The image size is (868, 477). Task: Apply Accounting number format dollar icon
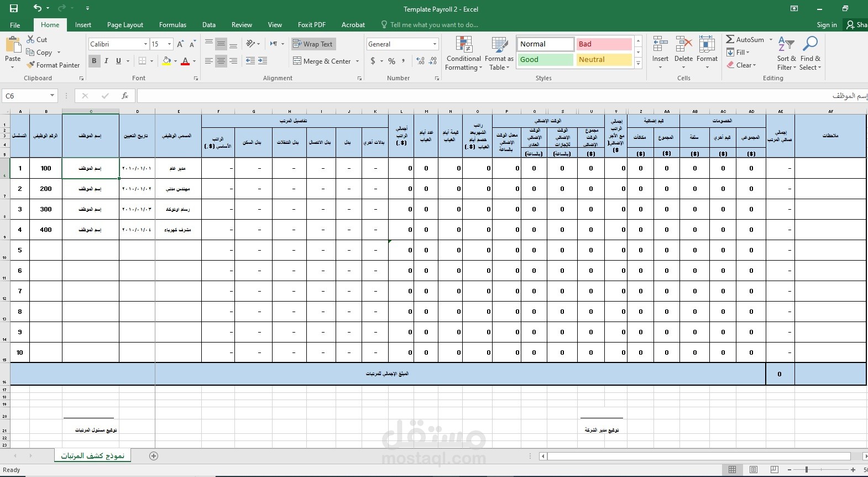pyautogui.click(x=373, y=61)
